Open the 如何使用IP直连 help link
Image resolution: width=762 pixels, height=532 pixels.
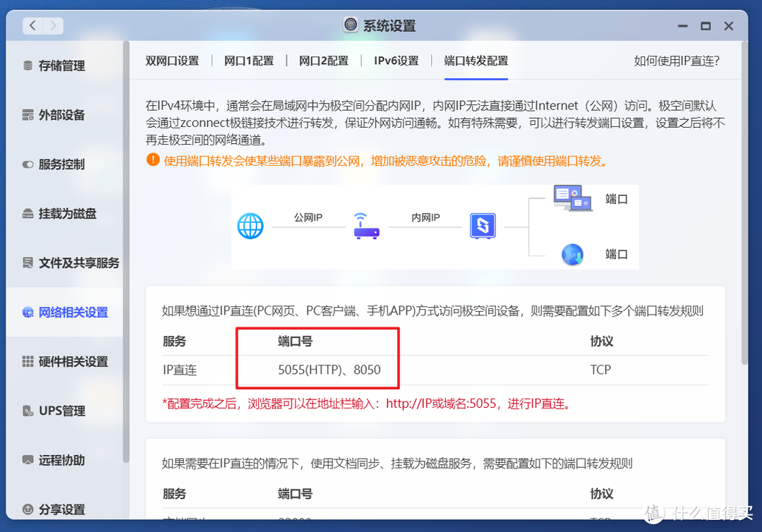(x=676, y=61)
